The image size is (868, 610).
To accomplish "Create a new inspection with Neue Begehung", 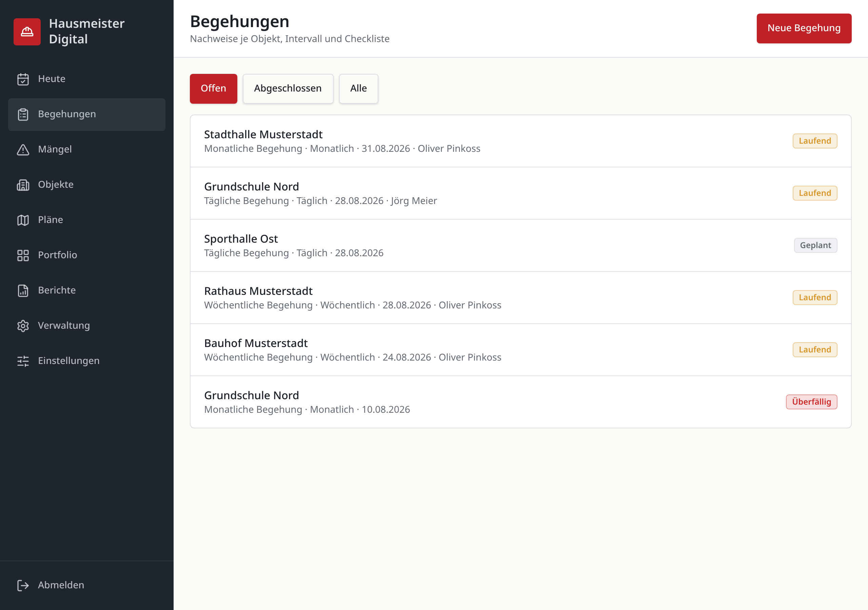I will click(x=804, y=28).
